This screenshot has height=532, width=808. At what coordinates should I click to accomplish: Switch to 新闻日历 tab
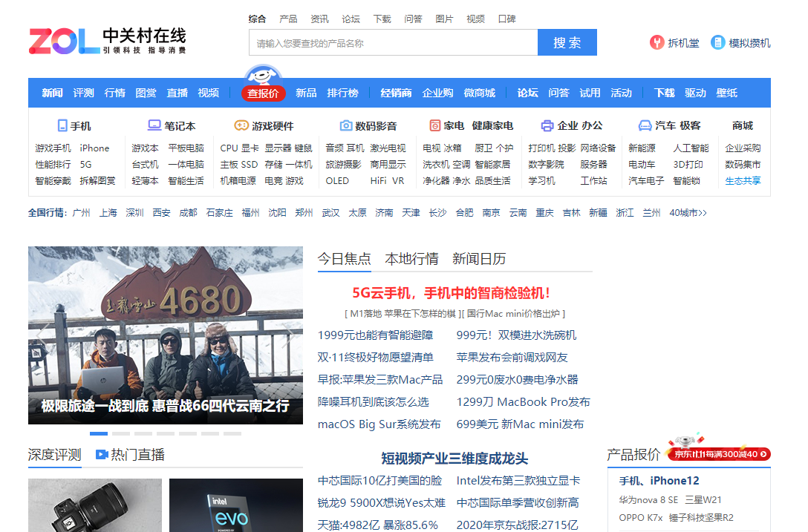[x=479, y=258]
